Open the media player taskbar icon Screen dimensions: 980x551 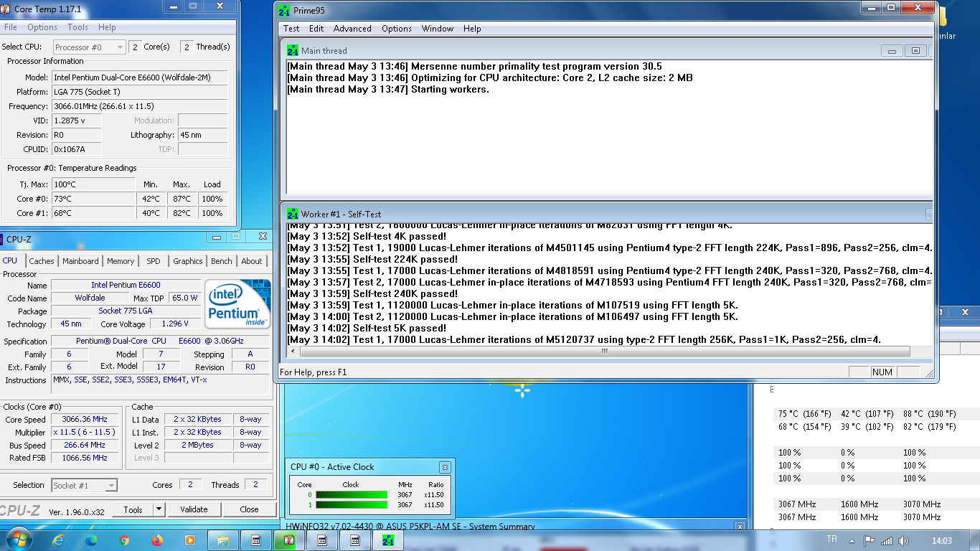[190, 540]
